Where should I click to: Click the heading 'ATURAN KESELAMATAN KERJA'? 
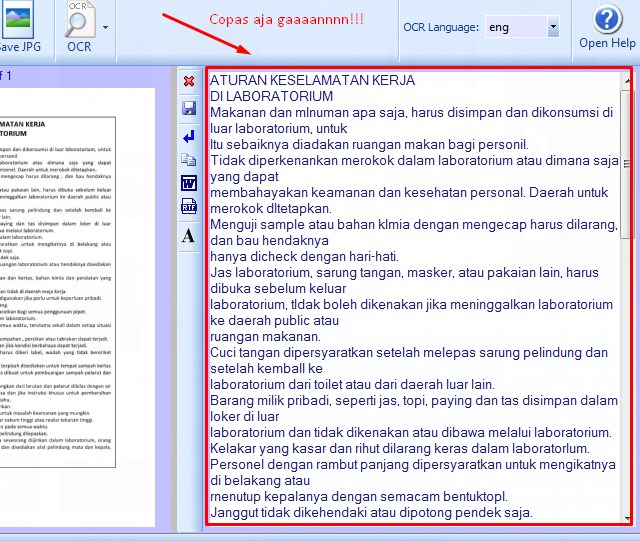(x=312, y=80)
